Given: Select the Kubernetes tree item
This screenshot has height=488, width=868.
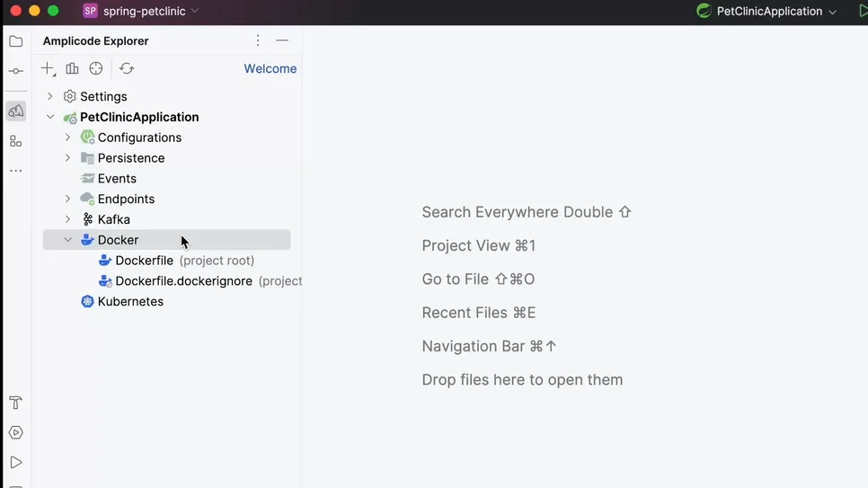Looking at the screenshot, I should tap(130, 301).
